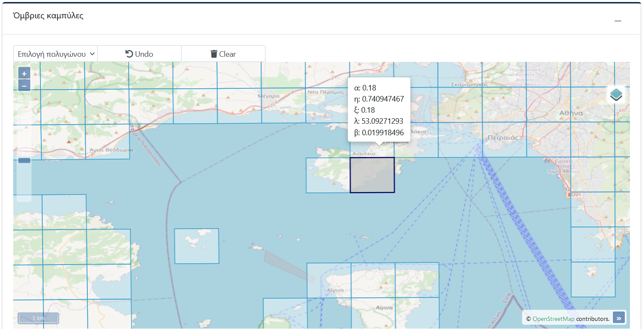Click the Μέγαρα label on the map

point(269,96)
